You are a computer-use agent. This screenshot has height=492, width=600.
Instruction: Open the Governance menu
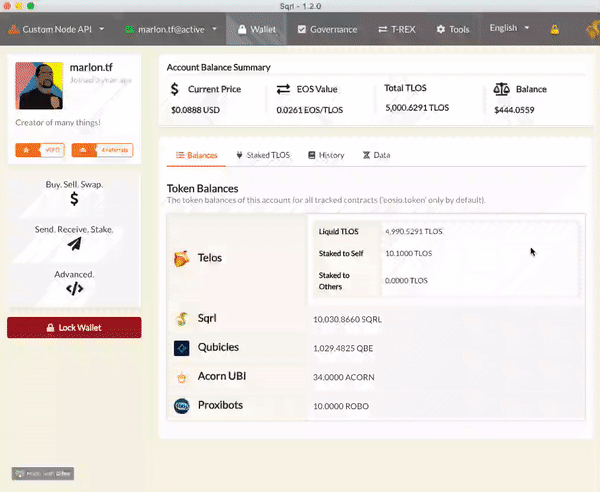[327, 29]
